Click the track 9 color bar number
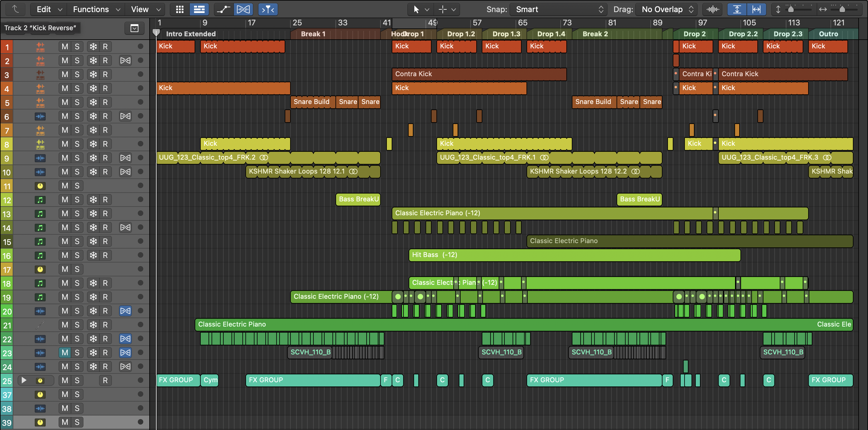 coord(7,158)
